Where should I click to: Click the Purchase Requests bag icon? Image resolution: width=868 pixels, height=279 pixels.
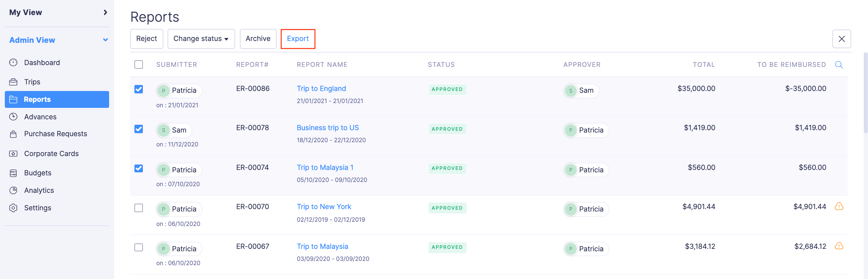[14, 134]
